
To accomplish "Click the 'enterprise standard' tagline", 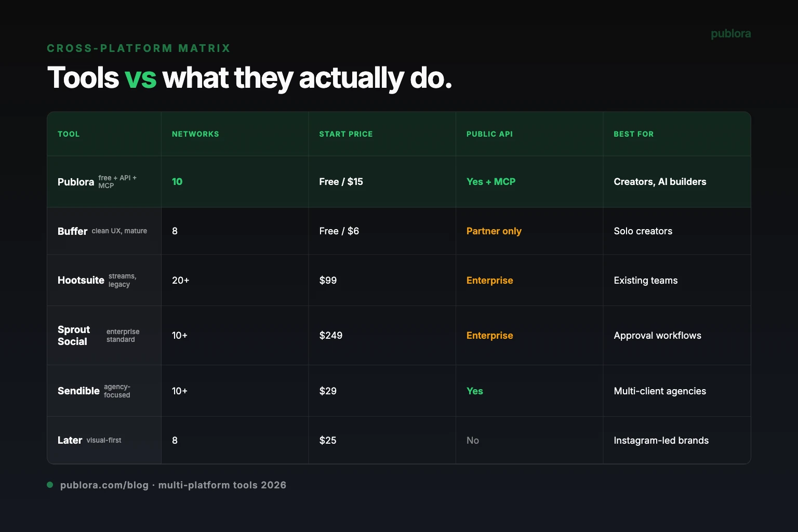I will click(x=123, y=336).
